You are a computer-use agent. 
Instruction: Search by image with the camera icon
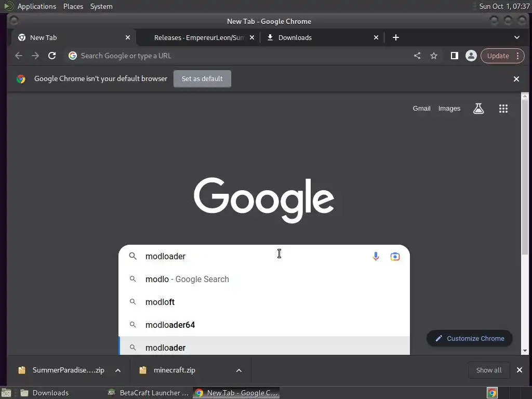coord(395,256)
